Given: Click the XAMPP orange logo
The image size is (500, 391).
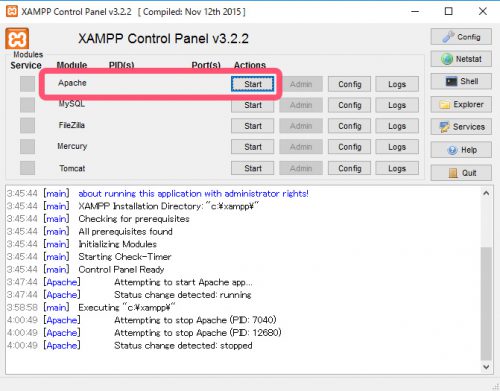Looking at the screenshot, I should [17, 39].
